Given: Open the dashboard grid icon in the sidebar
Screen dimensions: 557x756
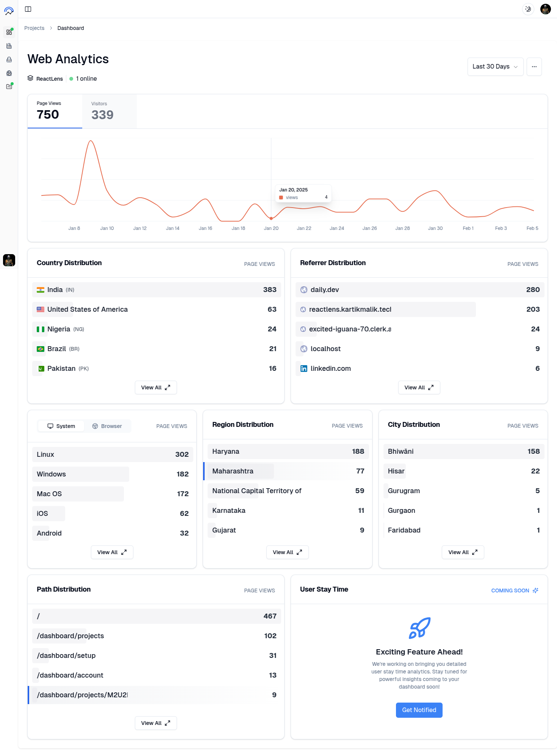Looking at the screenshot, I should point(9,32).
